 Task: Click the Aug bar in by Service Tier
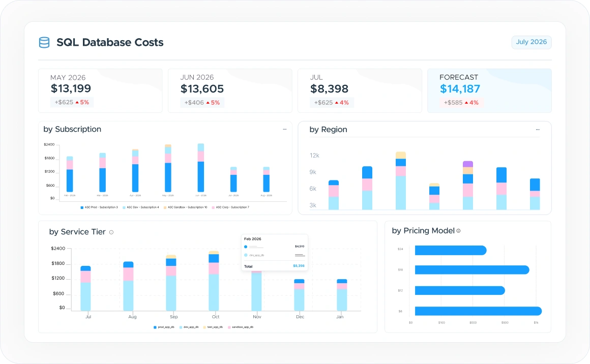pyautogui.click(x=128, y=286)
